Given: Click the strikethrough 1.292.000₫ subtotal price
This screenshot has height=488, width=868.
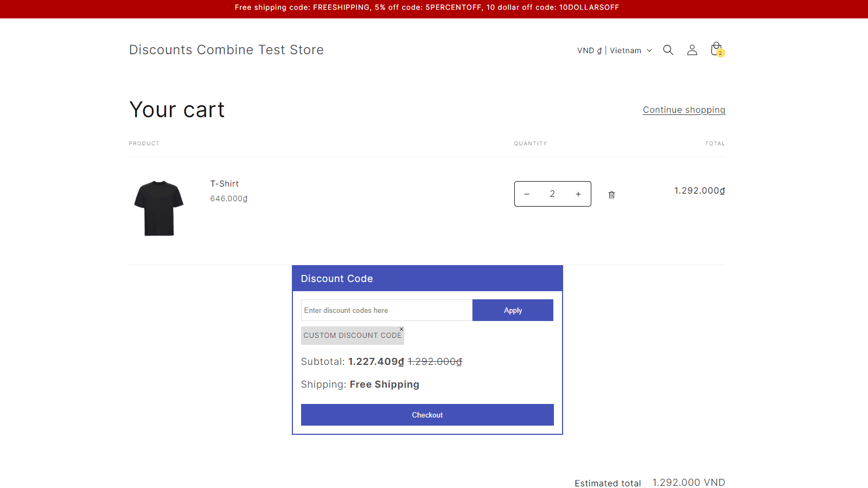Looking at the screenshot, I should (435, 361).
